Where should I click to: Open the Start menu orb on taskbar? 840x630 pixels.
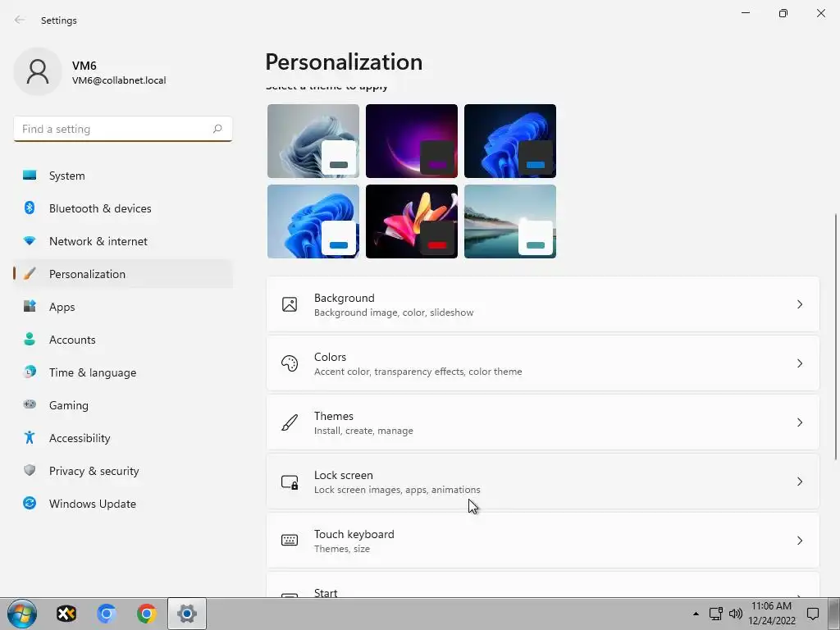click(22, 614)
